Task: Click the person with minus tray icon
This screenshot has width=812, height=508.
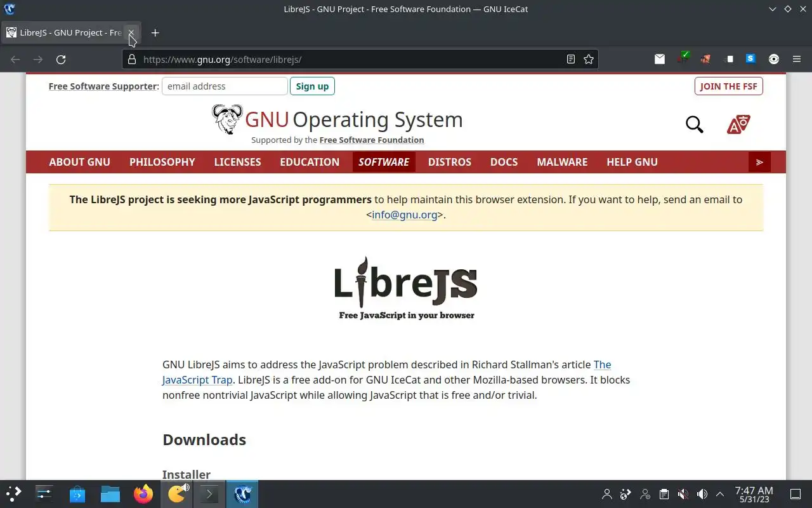Action: [645, 494]
